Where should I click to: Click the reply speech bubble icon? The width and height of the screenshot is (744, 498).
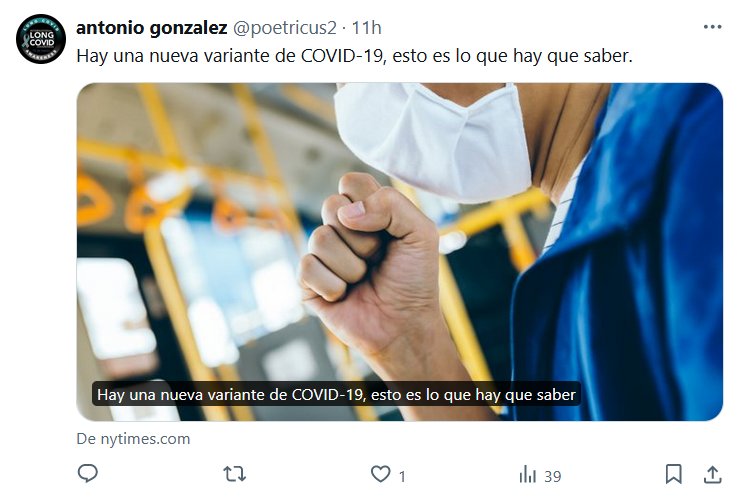[x=87, y=473]
